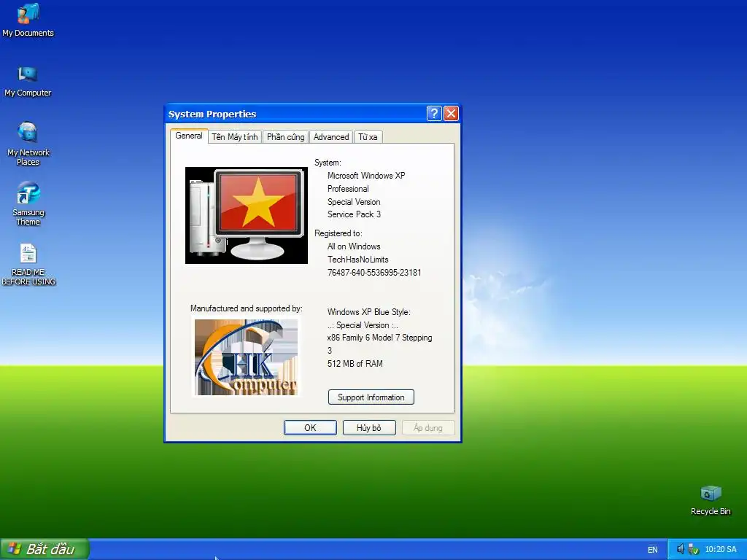
Task: Open the My Documents desktop icon
Action: (28, 20)
